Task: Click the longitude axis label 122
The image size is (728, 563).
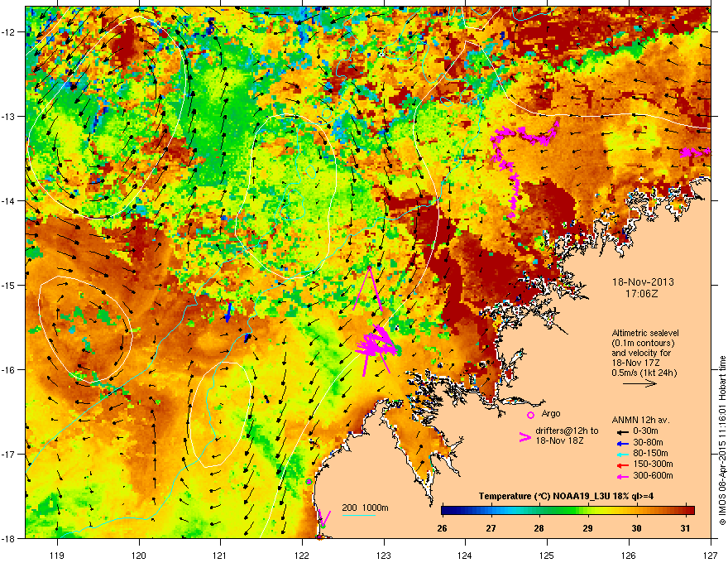Action: [302, 555]
